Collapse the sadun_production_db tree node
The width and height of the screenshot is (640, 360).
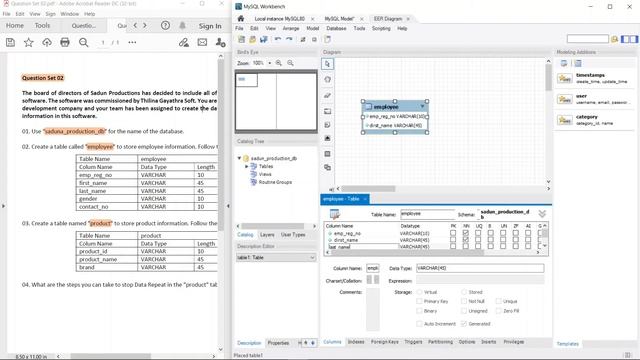239,158
